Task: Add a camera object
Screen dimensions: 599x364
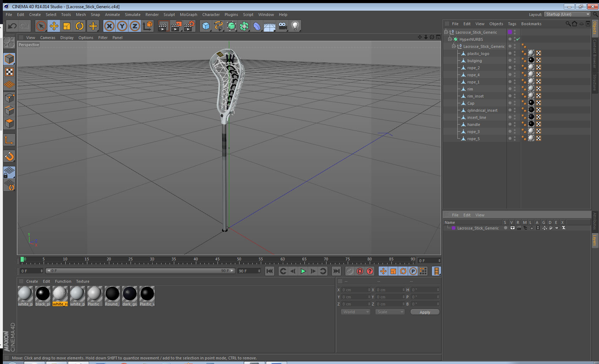Action: (x=282, y=26)
